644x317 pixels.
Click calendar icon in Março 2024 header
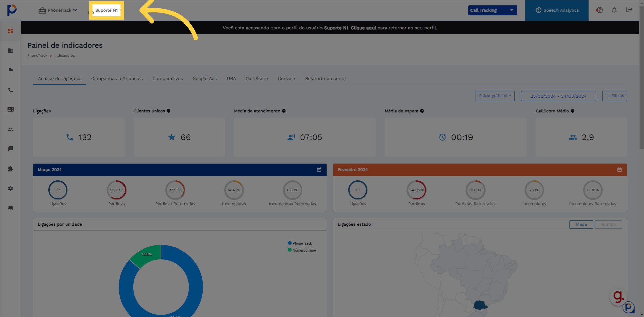point(319,170)
